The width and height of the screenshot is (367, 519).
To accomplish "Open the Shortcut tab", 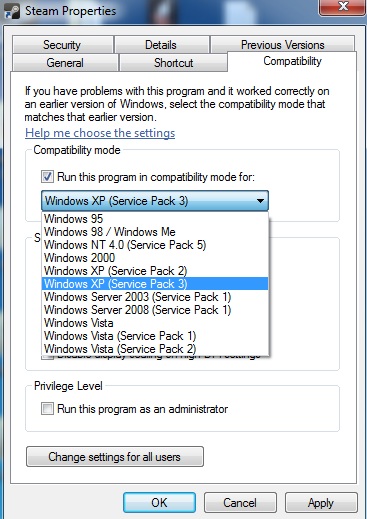I will click(x=173, y=63).
